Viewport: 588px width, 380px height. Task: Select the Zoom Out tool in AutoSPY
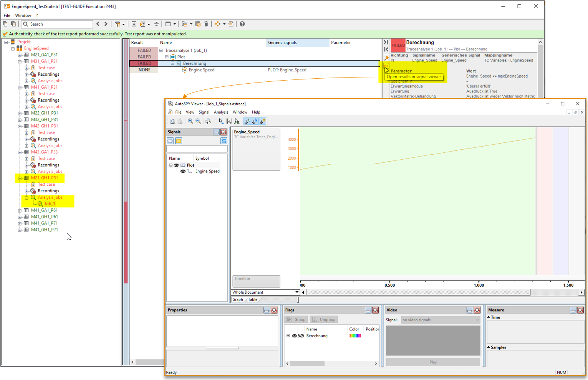(198, 121)
